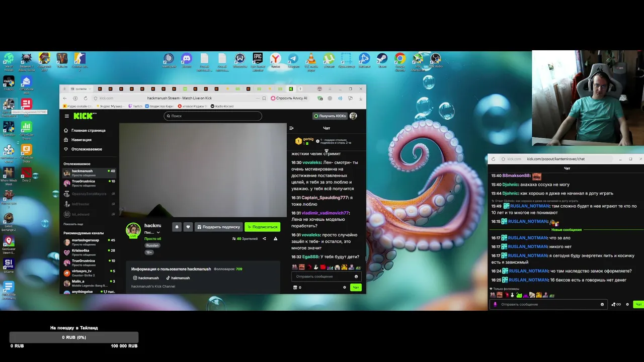Click the notification bell under the stream

(x=177, y=227)
